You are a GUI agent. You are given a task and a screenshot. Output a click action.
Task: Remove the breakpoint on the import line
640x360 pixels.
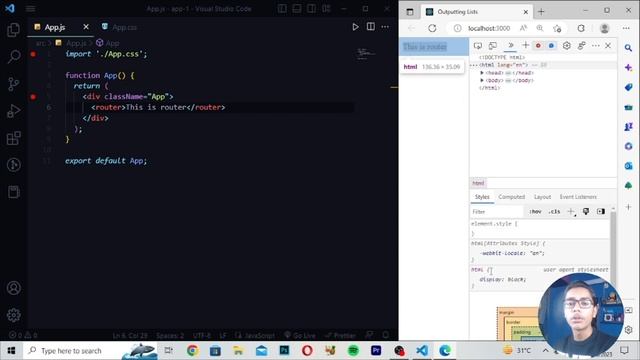click(33, 54)
